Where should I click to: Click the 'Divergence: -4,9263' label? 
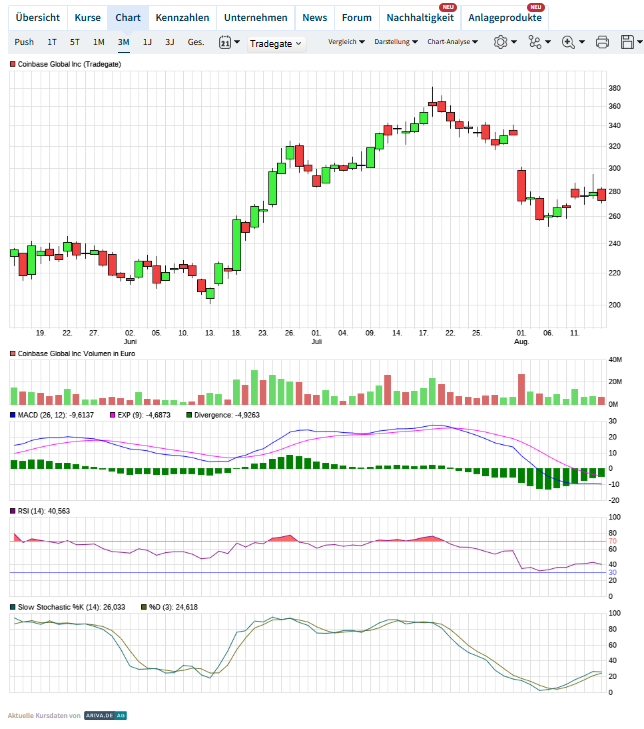pyautogui.click(x=227, y=415)
